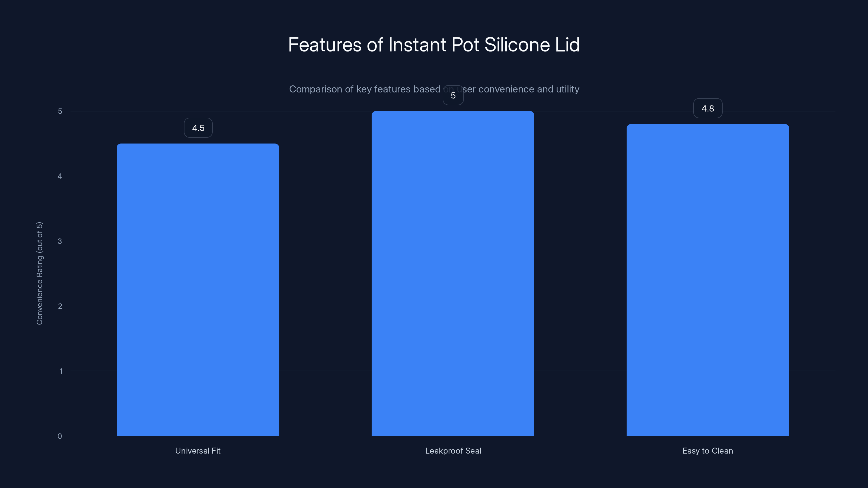This screenshot has width=868, height=488.
Task: Click the y-axis tick label 4
Action: [x=60, y=176]
